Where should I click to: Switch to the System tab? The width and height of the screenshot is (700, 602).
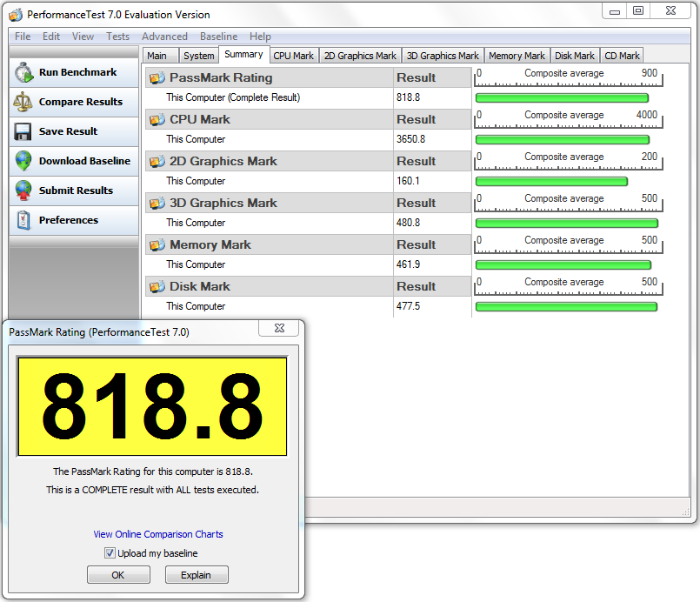(199, 56)
